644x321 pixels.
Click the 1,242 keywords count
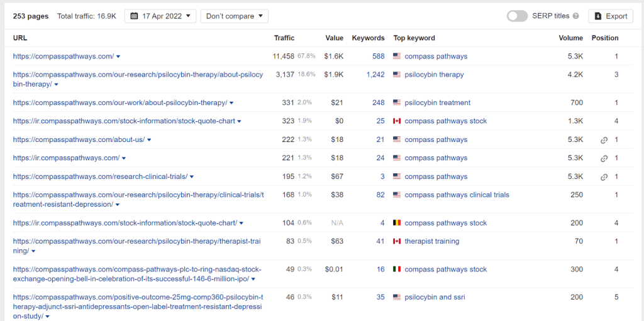pyautogui.click(x=375, y=75)
